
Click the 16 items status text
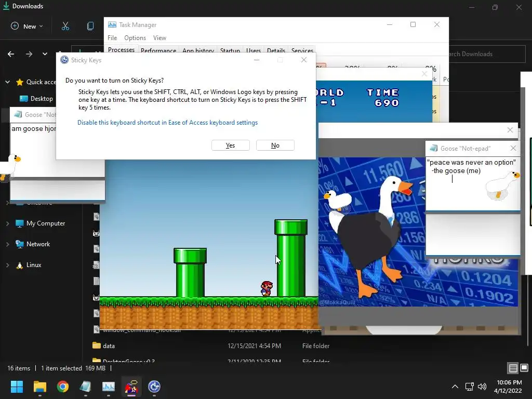[x=19, y=368]
